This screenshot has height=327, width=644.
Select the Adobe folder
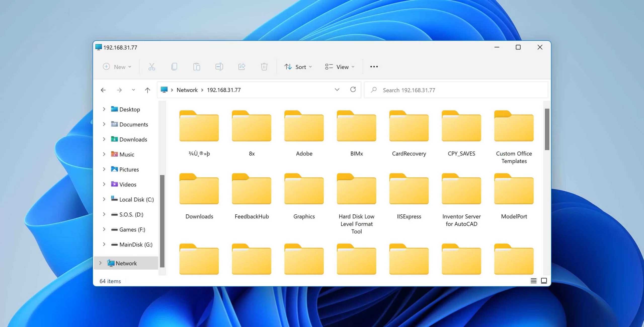pos(304,134)
